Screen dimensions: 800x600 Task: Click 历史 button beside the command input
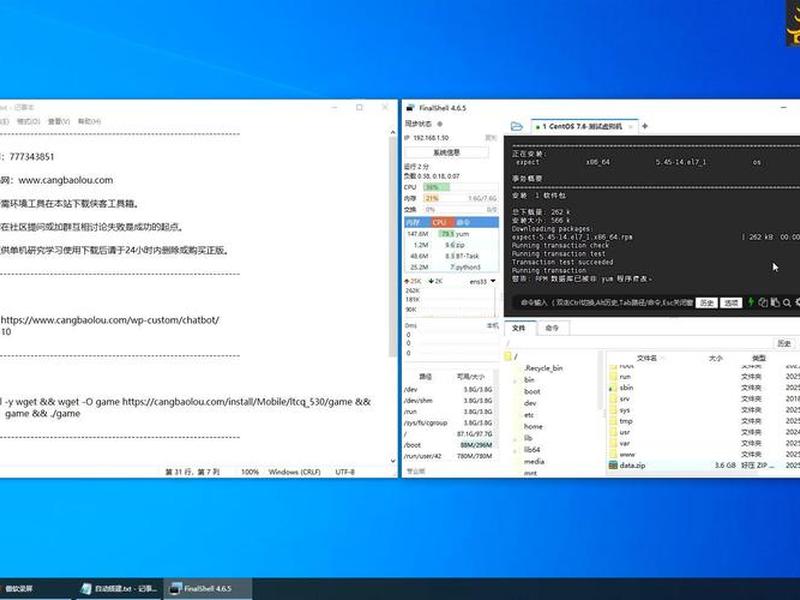707,303
